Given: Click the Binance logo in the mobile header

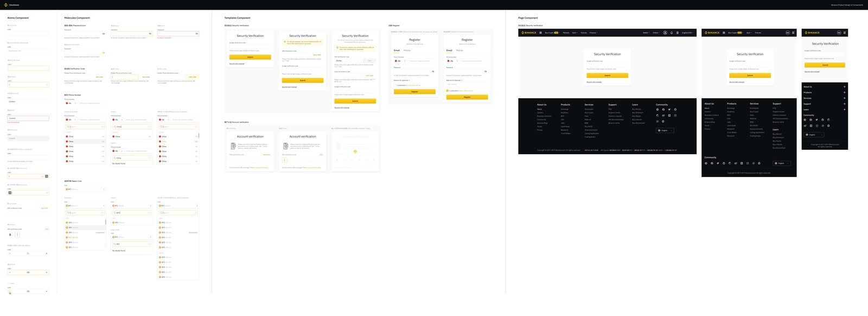Looking at the screenshot, I should (812, 33).
